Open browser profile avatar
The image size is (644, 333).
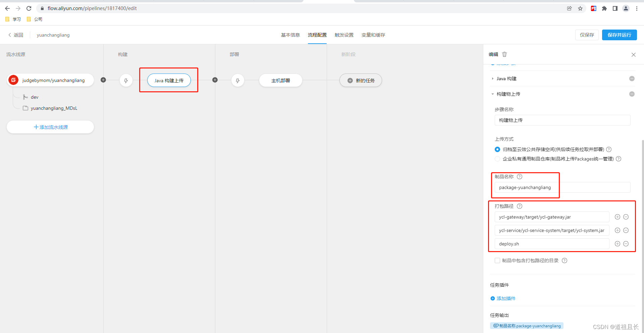(626, 8)
